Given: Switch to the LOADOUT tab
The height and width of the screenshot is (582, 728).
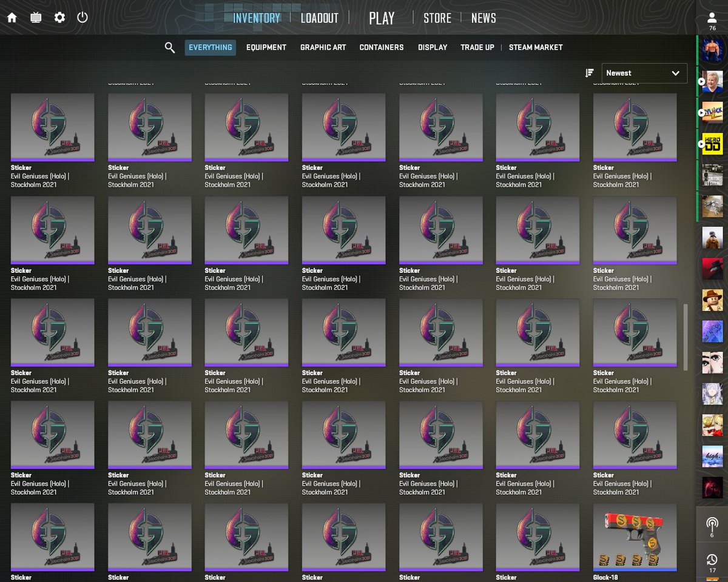Looking at the screenshot, I should click(320, 18).
